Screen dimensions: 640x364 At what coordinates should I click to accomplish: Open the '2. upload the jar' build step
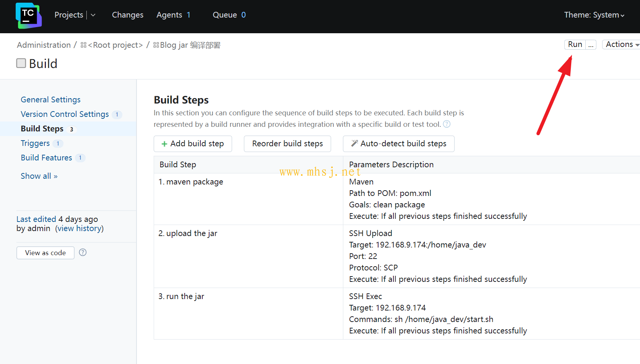(x=188, y=233)
